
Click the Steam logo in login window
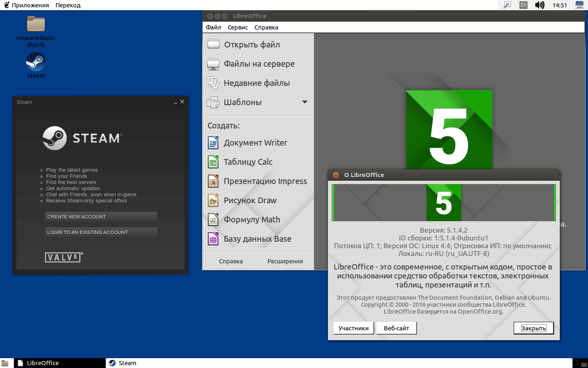[x=82, y=138]
